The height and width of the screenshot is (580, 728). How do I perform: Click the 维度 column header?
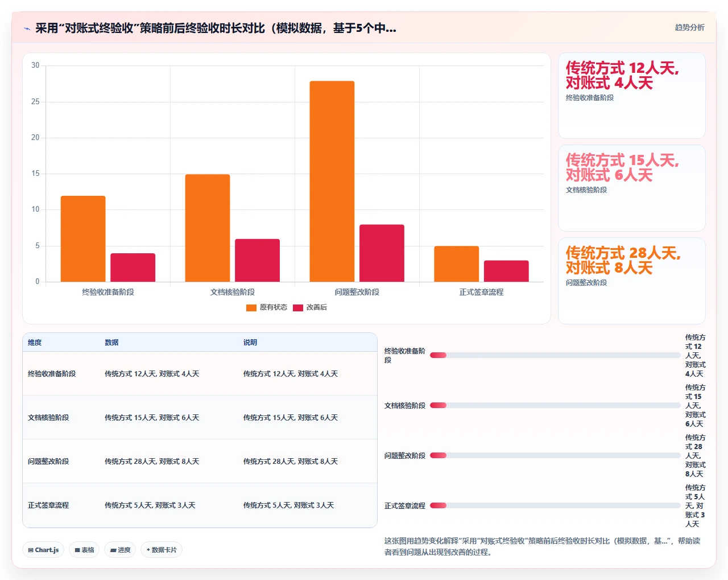point(35,343)
